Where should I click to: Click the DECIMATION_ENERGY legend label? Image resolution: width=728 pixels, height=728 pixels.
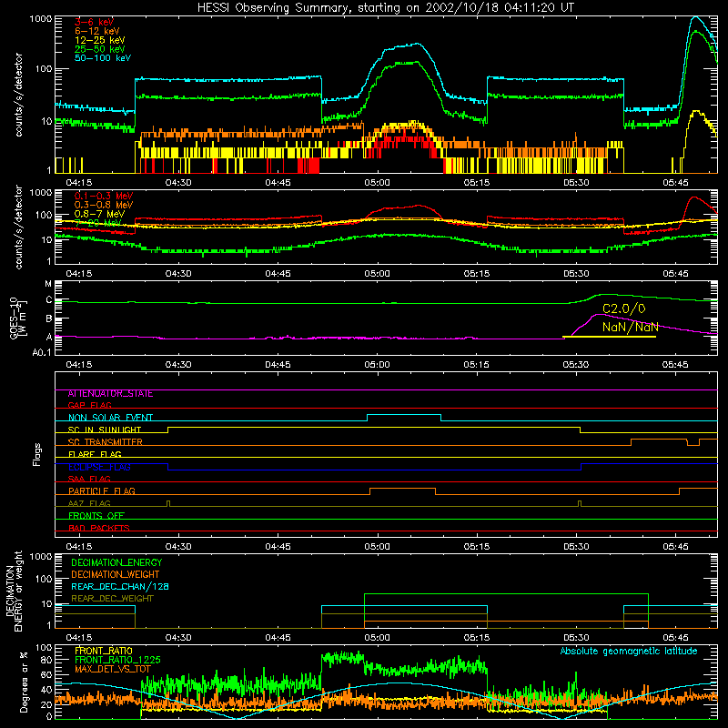pos(116,562)
